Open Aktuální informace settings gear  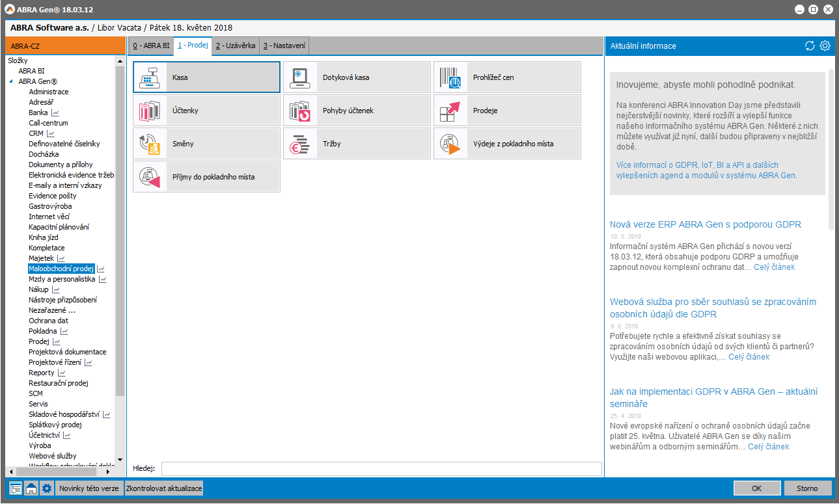(825, 46)
